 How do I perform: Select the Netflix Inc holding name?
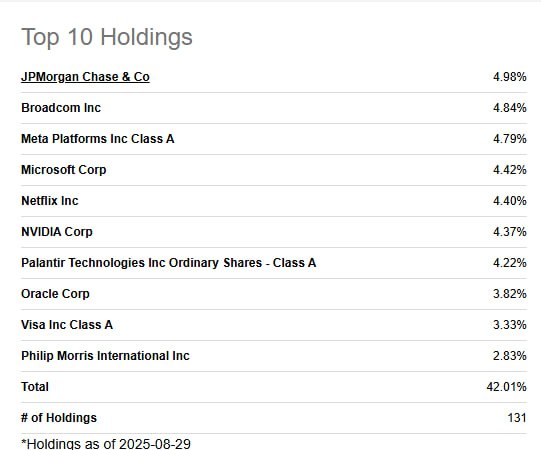(50, 201)
